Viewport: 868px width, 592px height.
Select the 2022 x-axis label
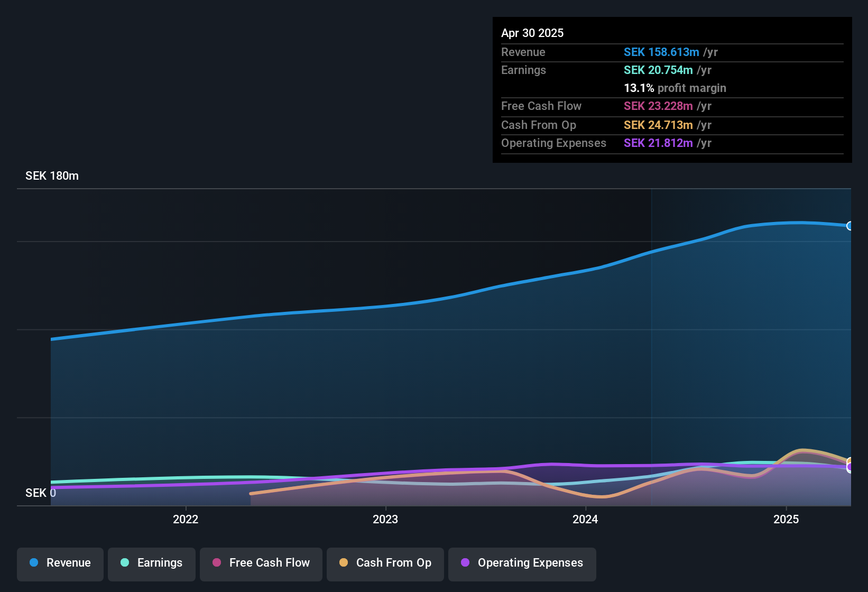[186, 519]
